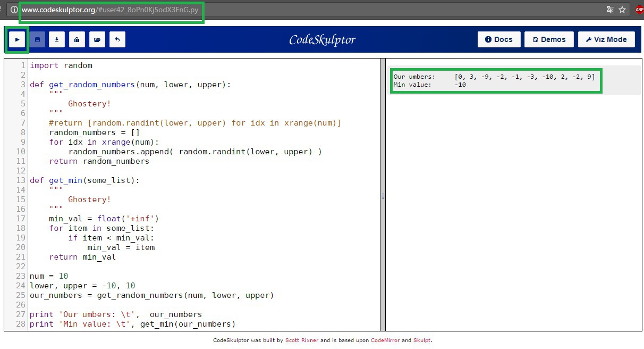
Task: Run the program with the play button
Action: coord(17,39)
